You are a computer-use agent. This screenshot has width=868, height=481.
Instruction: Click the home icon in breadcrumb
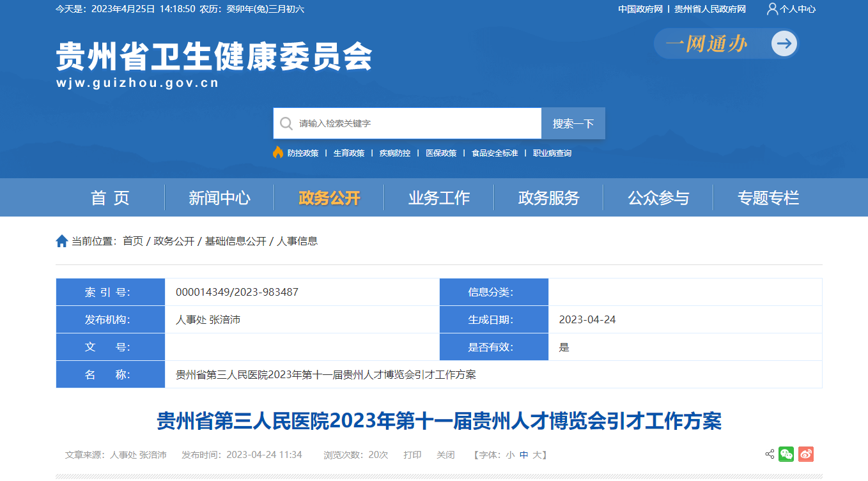pos(62,241)
